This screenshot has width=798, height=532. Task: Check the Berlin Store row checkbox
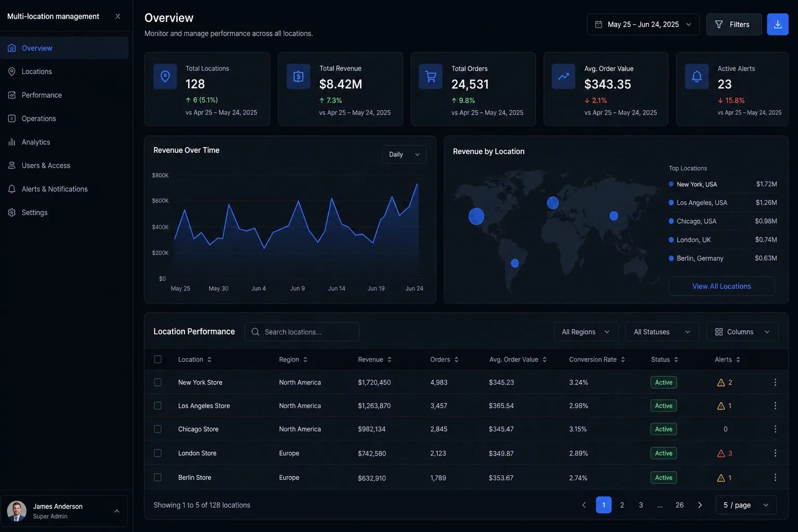[158, 477]
